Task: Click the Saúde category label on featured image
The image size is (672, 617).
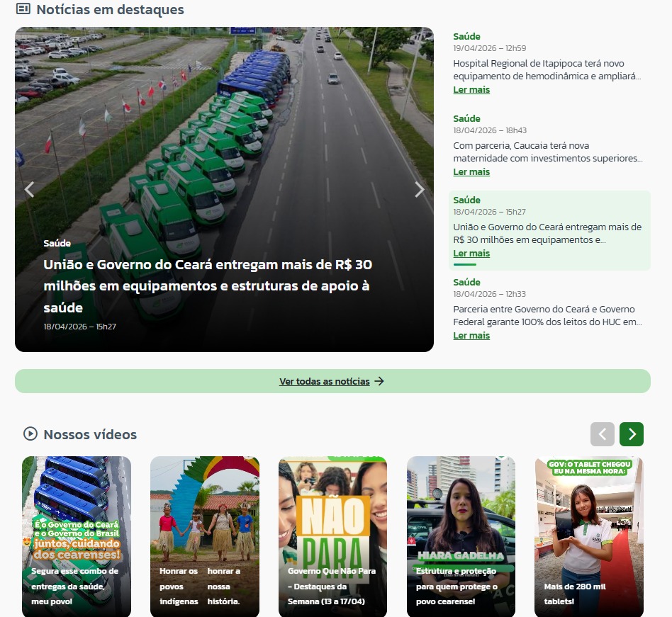Action: tap(57, 243)
